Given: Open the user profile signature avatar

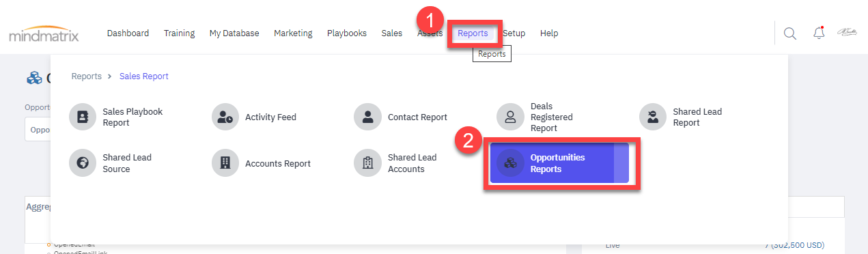Looking at the screenshot, I should pyautogui.click(x=847, y=33).
